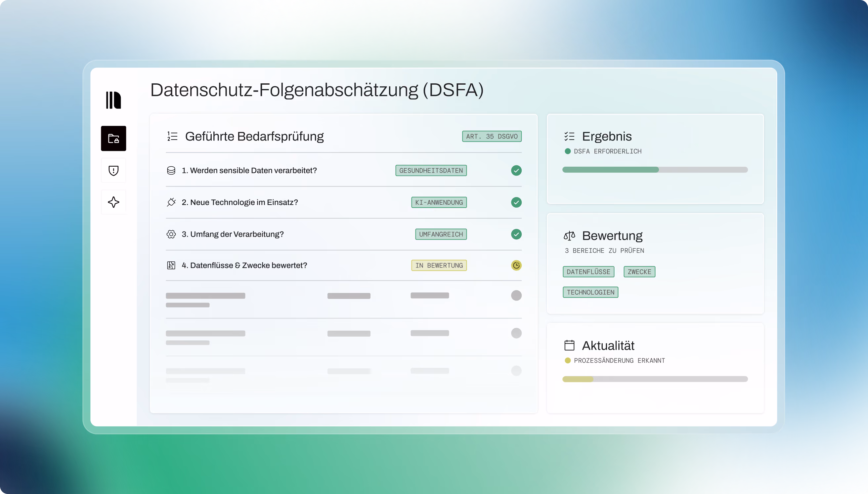Click the IN BEWERTUNG tag
Image resolution: width=868 pixels, height=494 pixels.
pyautogui.click(x=439, y=265)
